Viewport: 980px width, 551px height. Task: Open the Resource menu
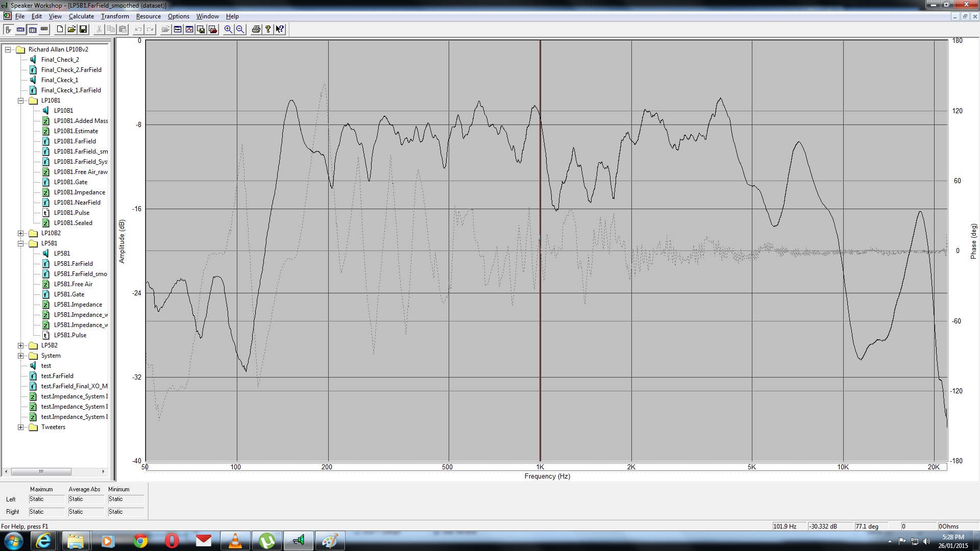(x=149, y=16)
